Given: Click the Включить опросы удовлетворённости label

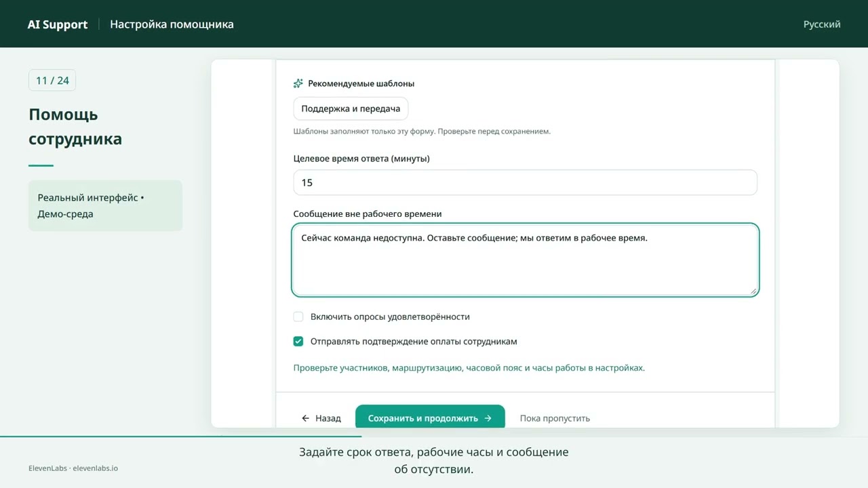Looking at the screenshot, I should pos(390,317).
